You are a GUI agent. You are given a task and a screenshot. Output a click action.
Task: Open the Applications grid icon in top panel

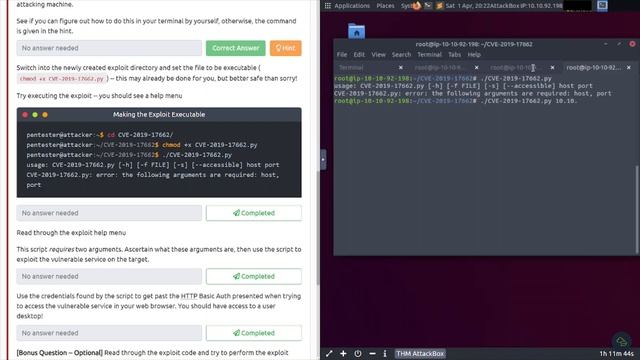(327, 6)
